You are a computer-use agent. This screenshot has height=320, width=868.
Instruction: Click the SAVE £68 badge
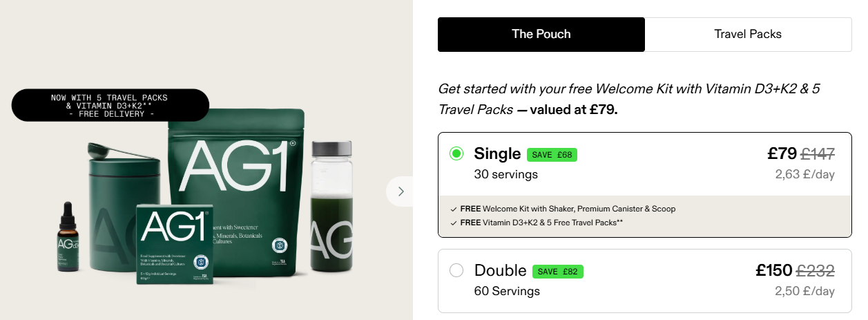point(552,154)
